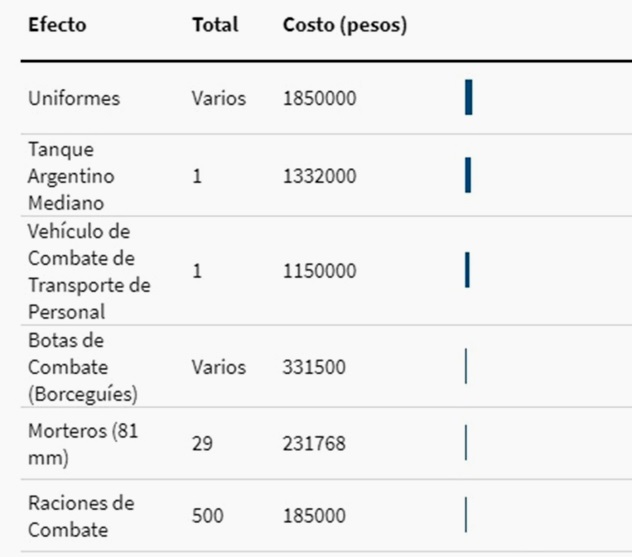Viewport: 632px width, 557px height.
Task: Click the cost value 231768
Action: pyautogui.click(x=315, y=442)
